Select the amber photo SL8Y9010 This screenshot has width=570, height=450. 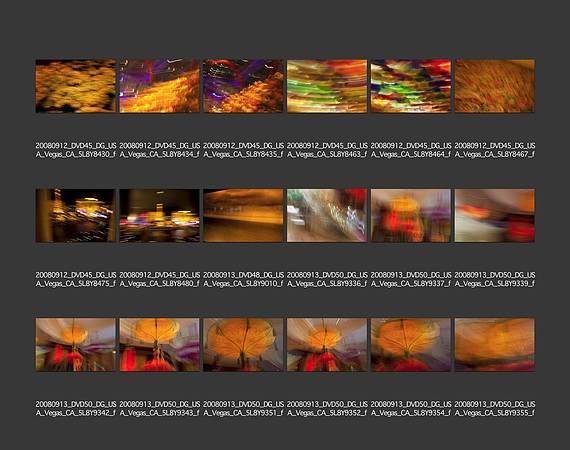click(243, 216)
